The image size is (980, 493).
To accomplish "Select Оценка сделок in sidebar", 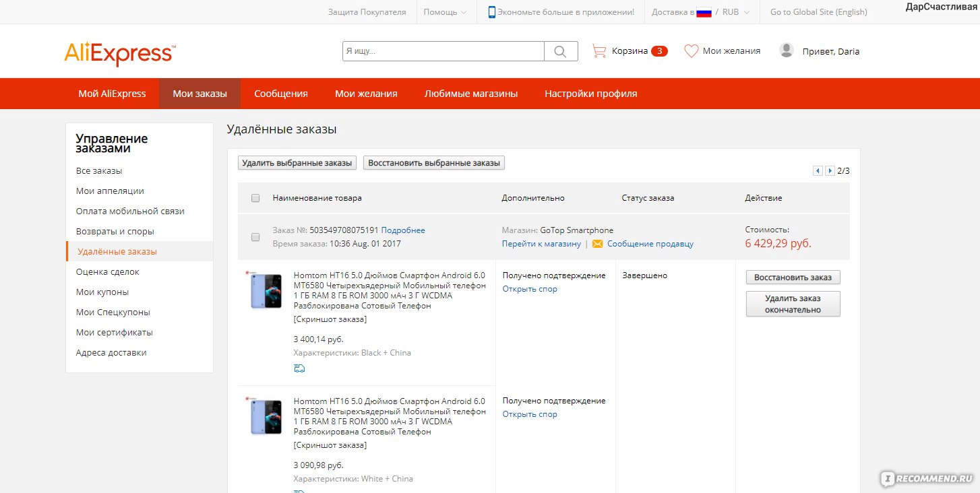I will tap(108, 272).
